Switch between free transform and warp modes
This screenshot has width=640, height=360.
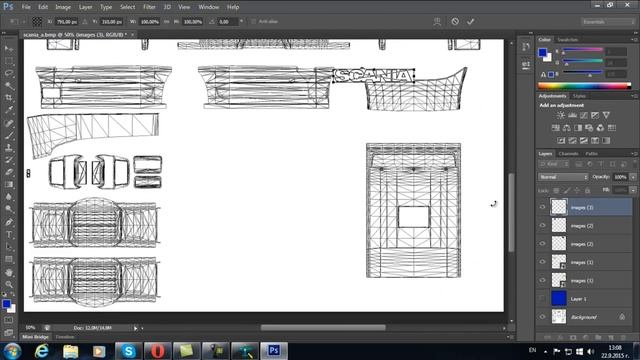click(x=437, y=22)
